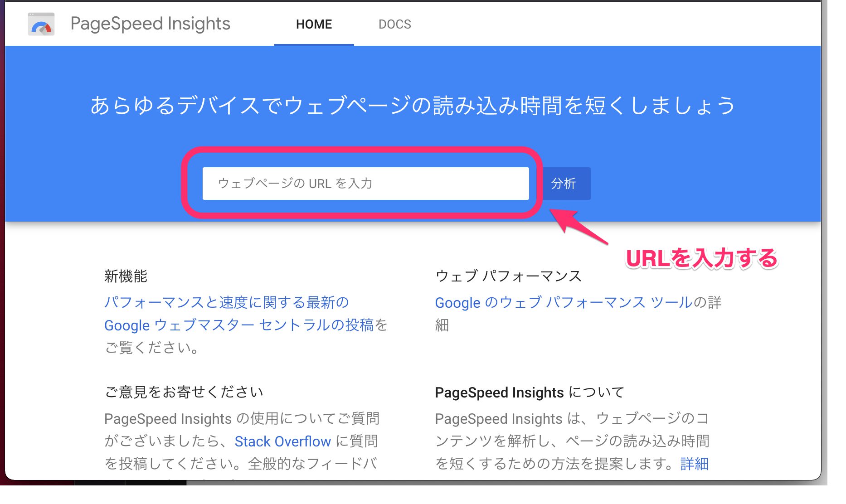
Task: Select the ご意見をお寄せください heading
Action: click(x=184, y=392)
